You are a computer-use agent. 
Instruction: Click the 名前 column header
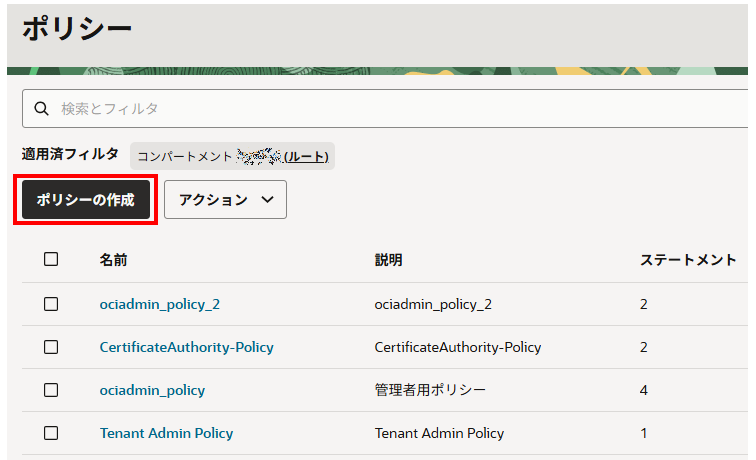(113, 260)
